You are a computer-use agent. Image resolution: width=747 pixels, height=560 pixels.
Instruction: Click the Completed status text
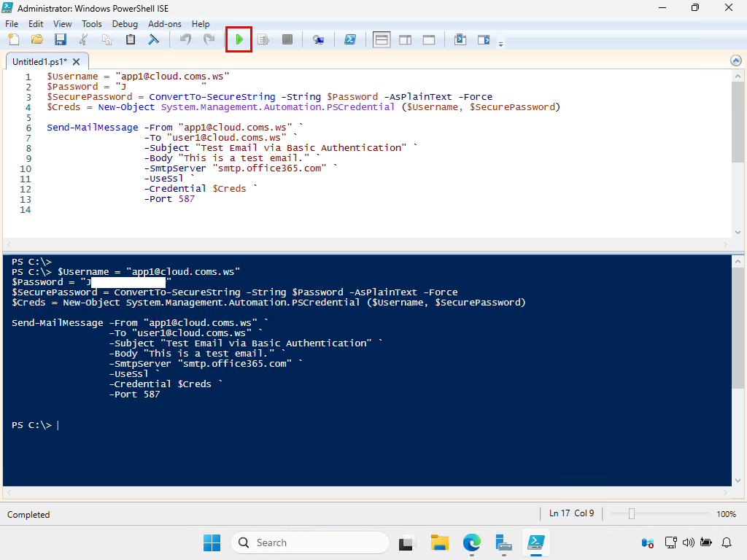pyautogui.click(x=28, y=514)
